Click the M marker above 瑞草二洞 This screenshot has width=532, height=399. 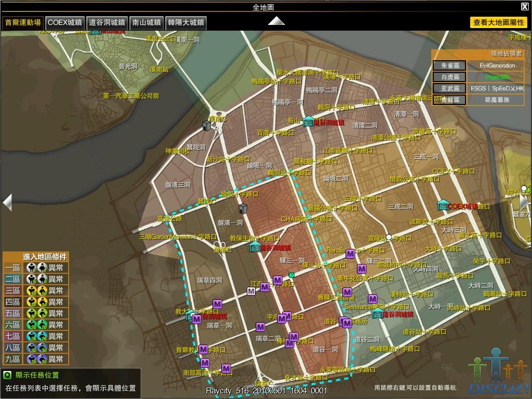(260, 327)
